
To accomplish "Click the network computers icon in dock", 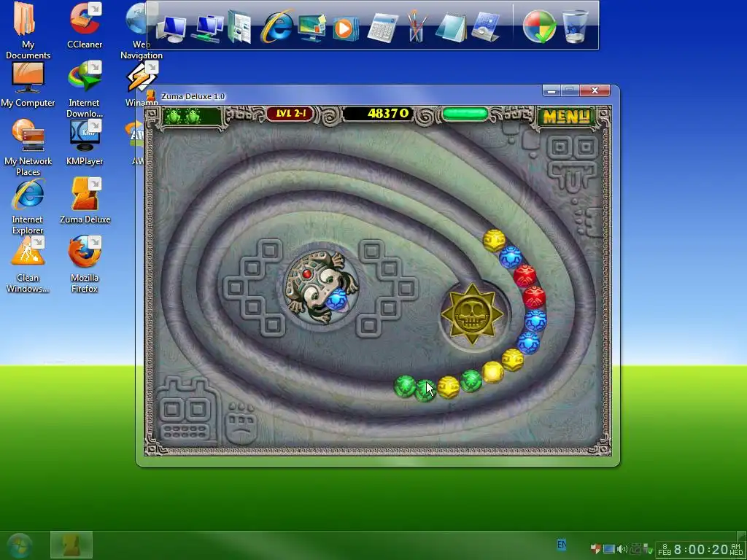I will pyautogui.click(x=208, y=28).
